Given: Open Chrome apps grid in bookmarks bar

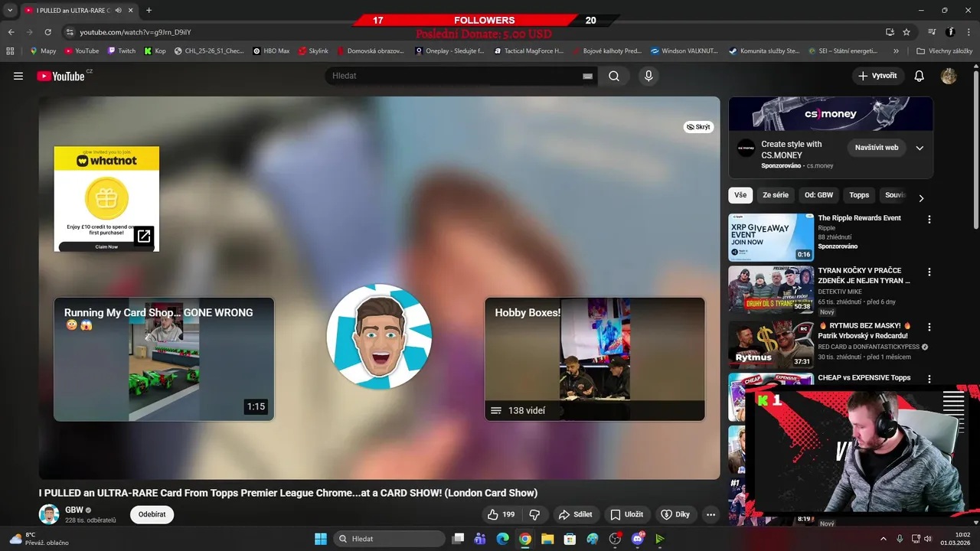Looking at the screenshot, I should (x=10, y=51).
